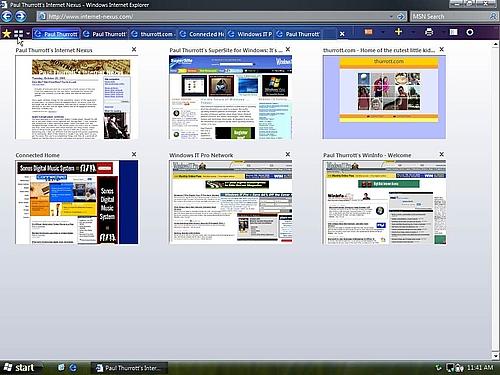Expand the Feeds icon dropdown arrow
Screen dimensions: 500x375
tap(383, 32)
